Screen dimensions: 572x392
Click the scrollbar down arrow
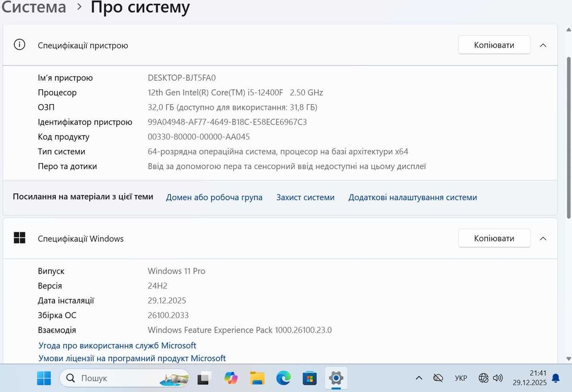(x=569, y=359)
